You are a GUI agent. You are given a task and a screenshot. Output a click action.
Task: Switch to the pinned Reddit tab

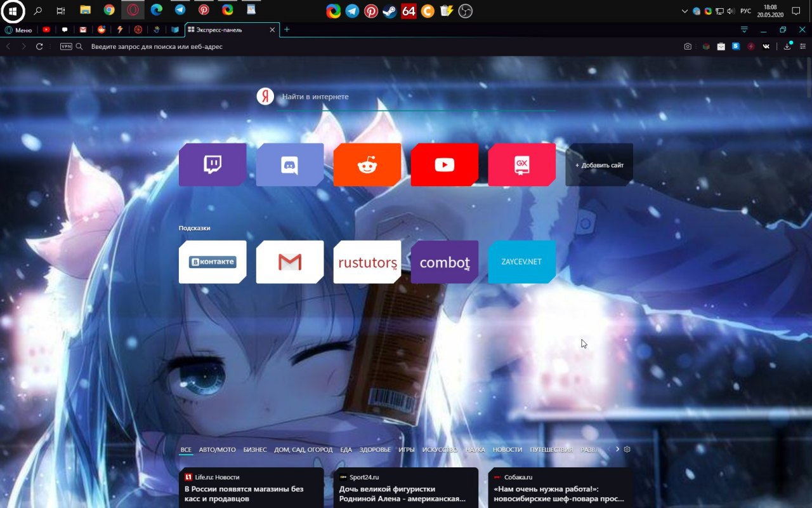click(101, 30)
